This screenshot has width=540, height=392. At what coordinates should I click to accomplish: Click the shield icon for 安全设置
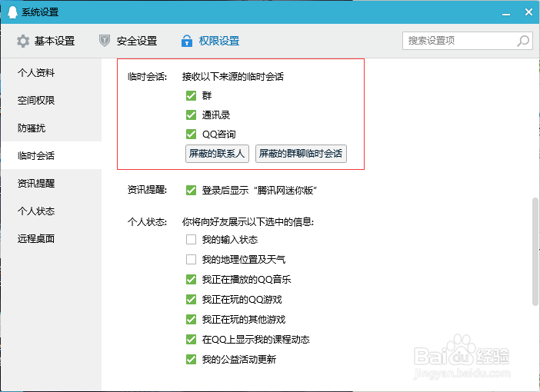tap(105, 41)
